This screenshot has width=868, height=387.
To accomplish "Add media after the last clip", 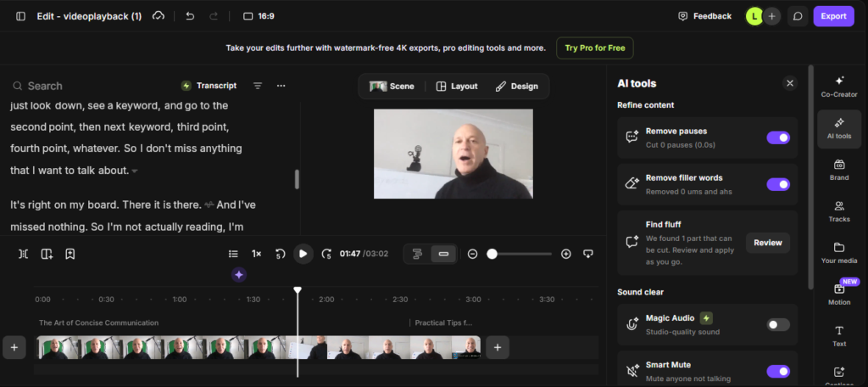I will [497, 348].
